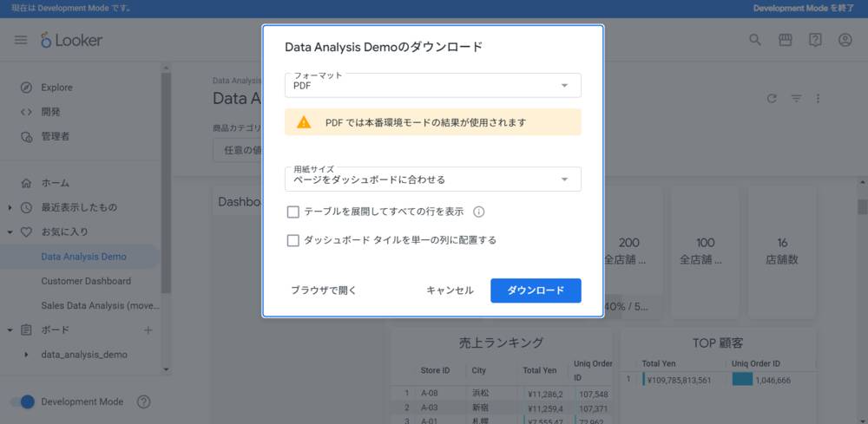Click the ボード board icon

[26, 330]
